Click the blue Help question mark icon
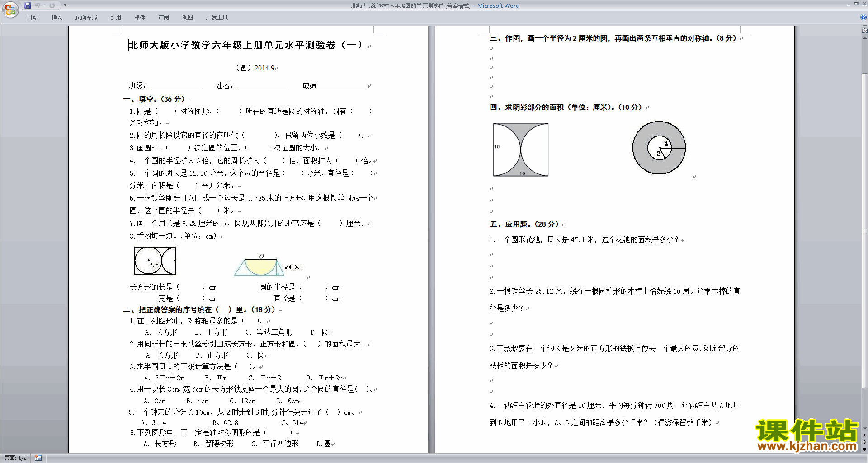 coord(863,17)
